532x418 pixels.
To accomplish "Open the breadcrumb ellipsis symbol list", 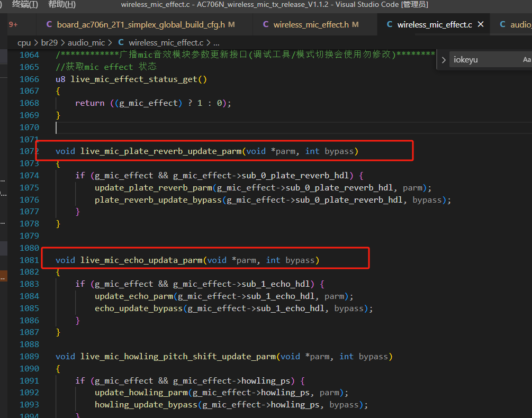I will tap(217, 43).
